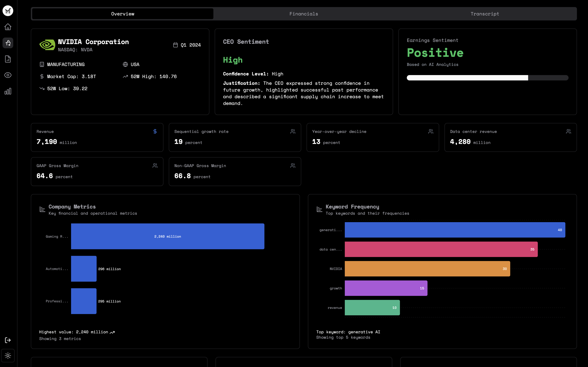
Task: Click the people icon on Non-GAAP Gross Margin card
Action: [x=293, y=166]
